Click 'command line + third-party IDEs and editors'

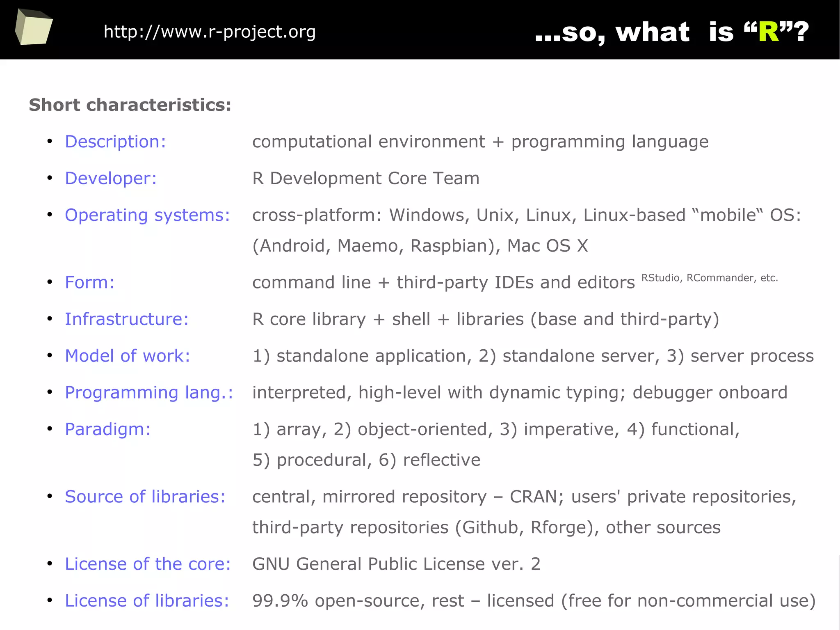443,283
